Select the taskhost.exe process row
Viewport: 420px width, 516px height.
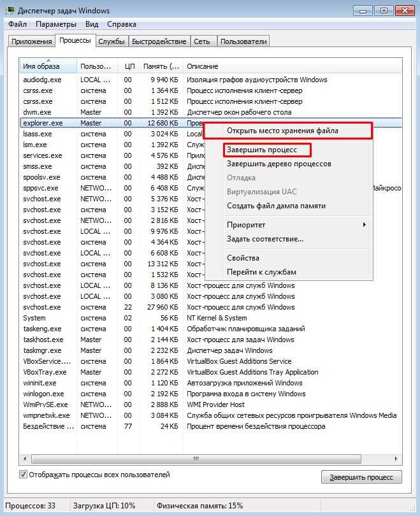[211, 340]
